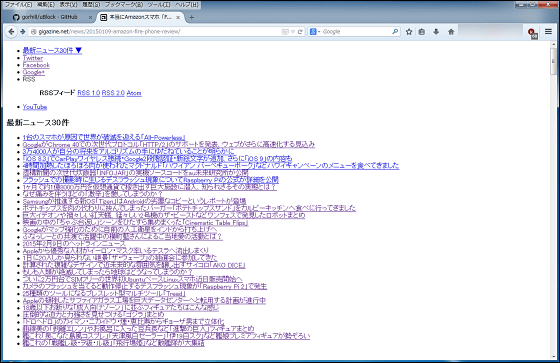Screen dimensions: 560x363
Task: Open the Apple talent Tesla article link
Action: click(x=116, y=251)
